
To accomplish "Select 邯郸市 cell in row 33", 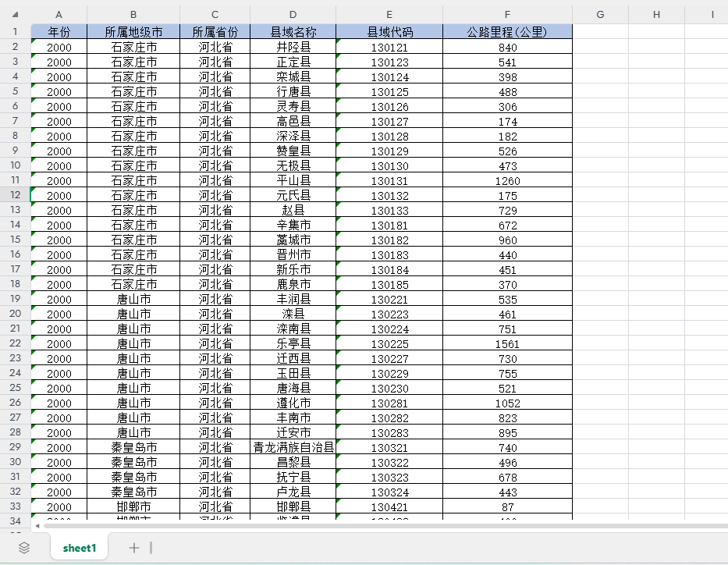I will 133,506.
